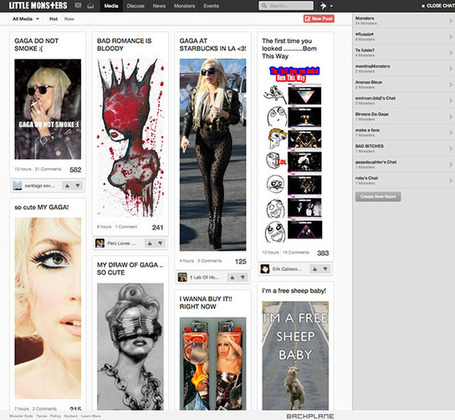Open the 'so cute MY GAGA!' photo

[x=48, y=308]
